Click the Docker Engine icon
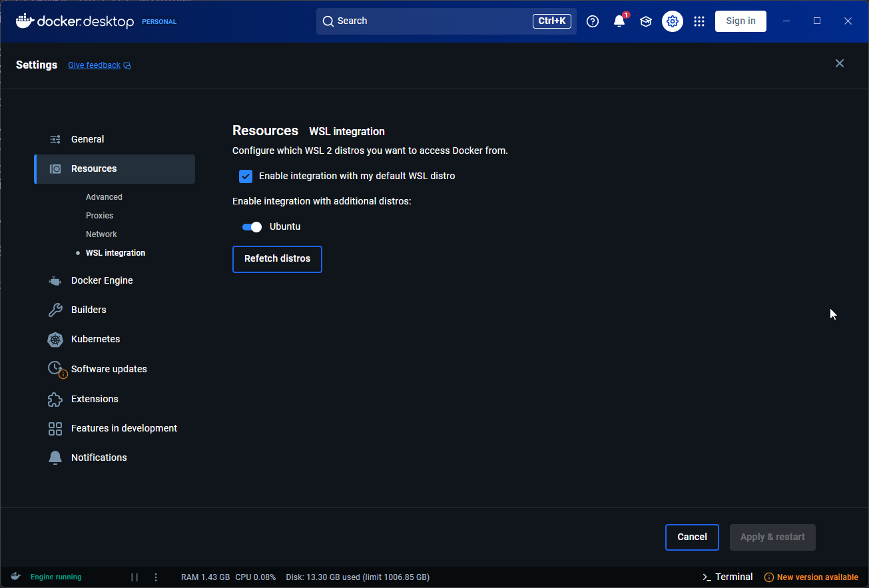Viewport: 869px width, 588px height. [55, 281]
